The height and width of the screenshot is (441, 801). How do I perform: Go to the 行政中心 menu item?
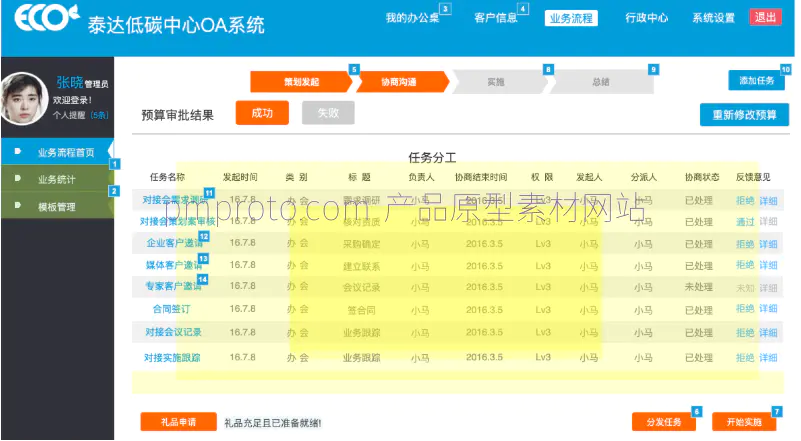tap(646, 18)
